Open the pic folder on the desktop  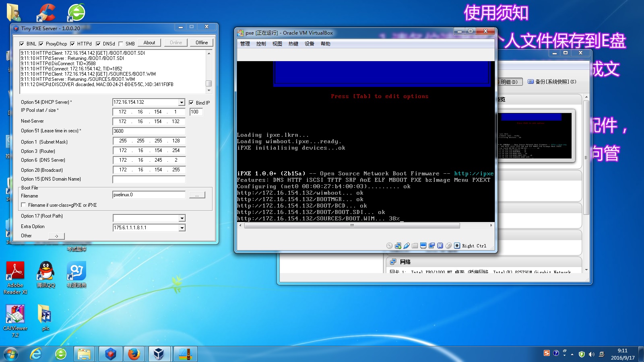tap(45, 317)
